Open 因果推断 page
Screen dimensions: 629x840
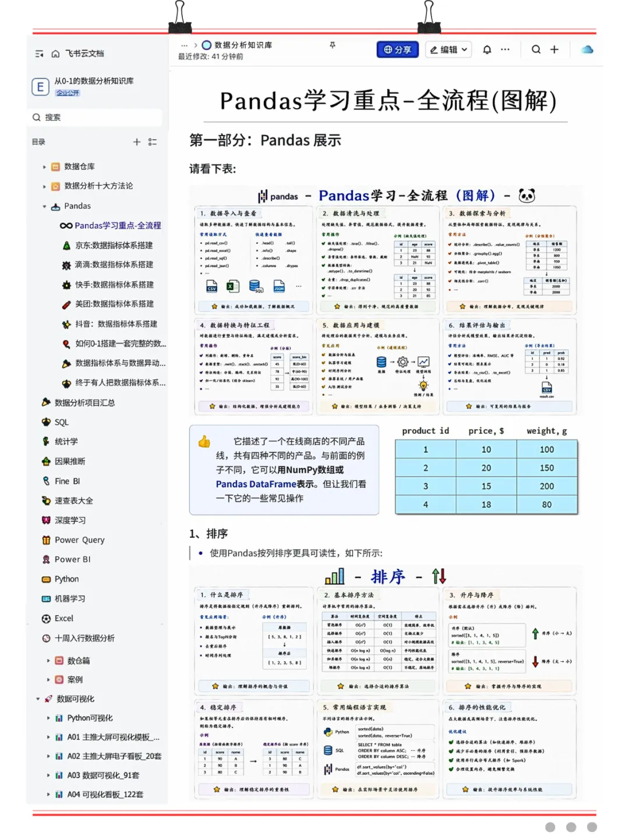pyautogui.click(x=70, y=462)
